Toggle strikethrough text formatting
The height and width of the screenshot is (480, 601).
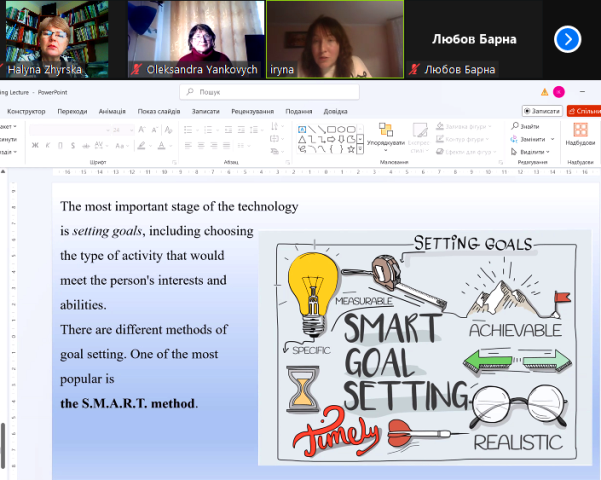[84, 145]
